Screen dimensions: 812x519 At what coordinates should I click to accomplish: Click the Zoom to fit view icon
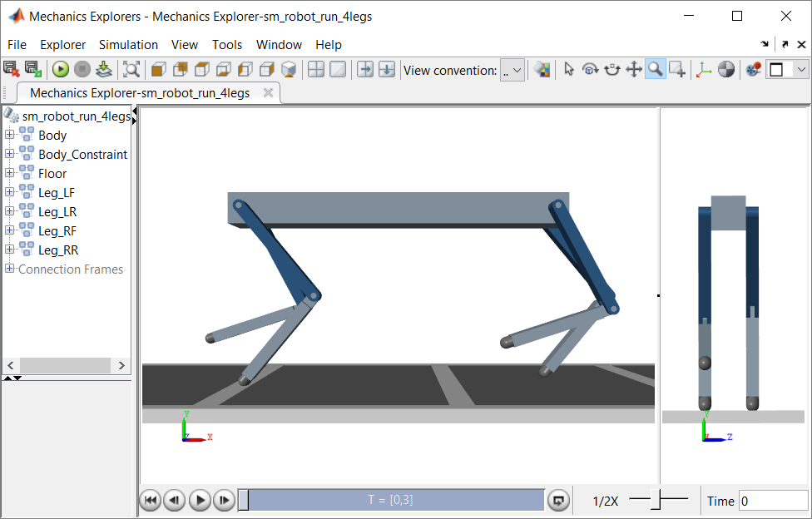pos(131,69)
